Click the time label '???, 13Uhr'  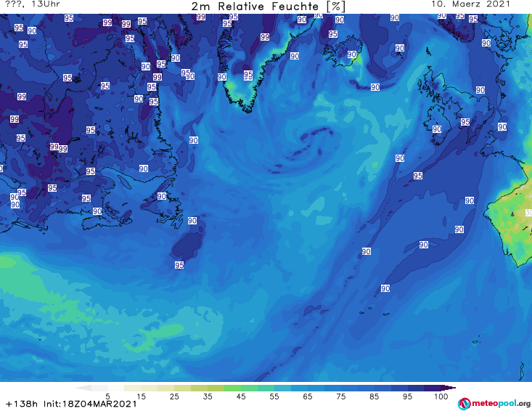[x=33, y=4]
